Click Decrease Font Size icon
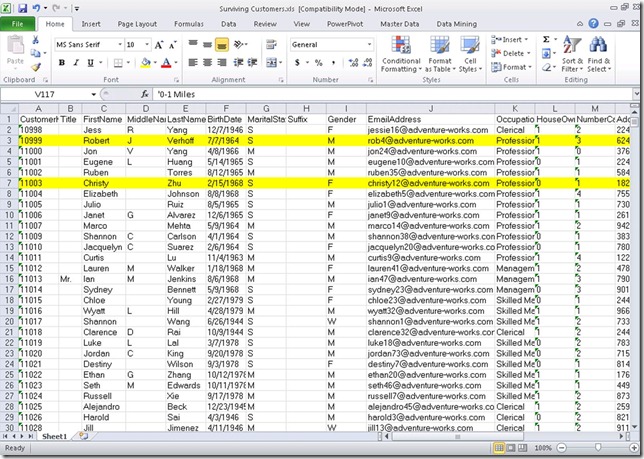The image size is (644, 459). (172, 45)
